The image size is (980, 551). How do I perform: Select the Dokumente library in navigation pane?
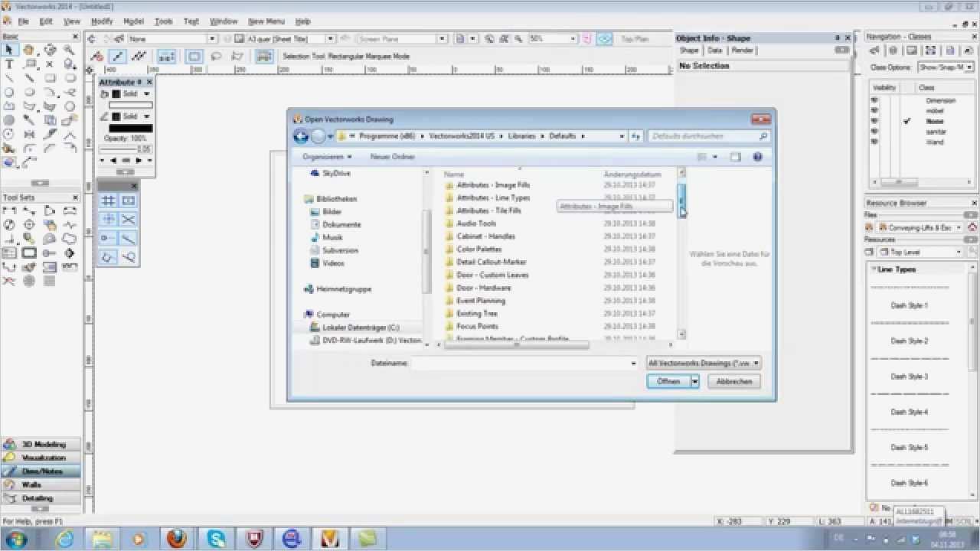click(341, 224)
